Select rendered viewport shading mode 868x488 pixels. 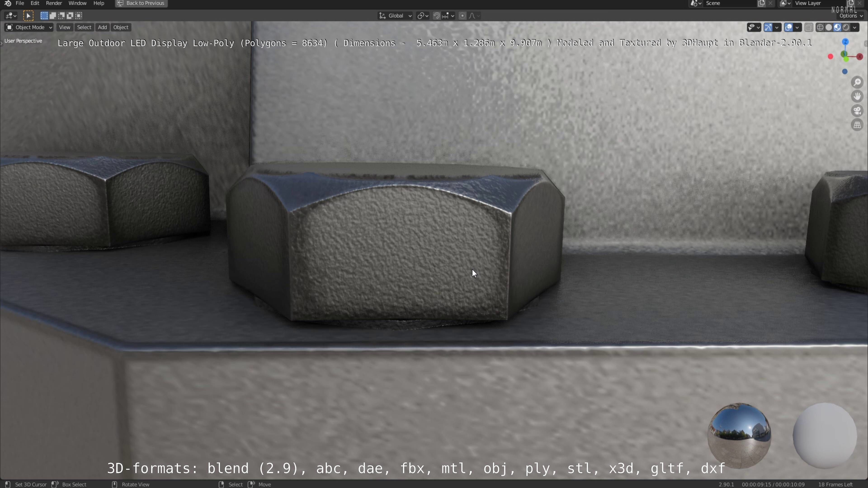click(846, 27)
